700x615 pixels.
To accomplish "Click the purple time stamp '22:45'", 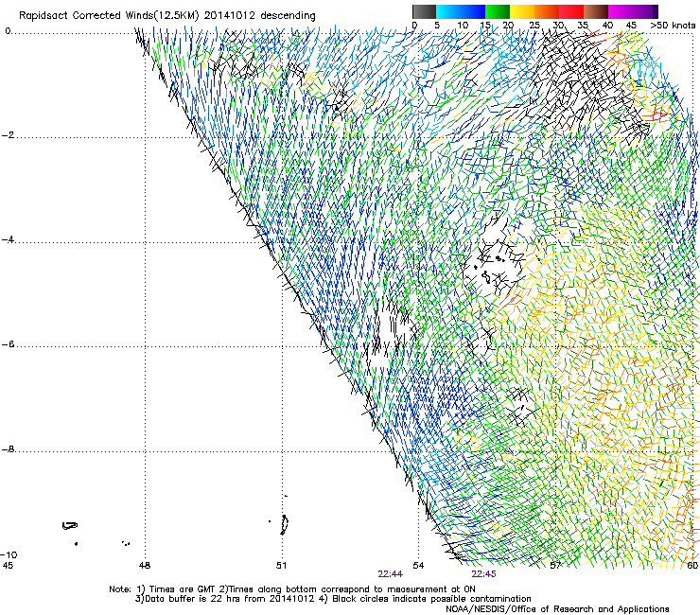I will point(483,574).
